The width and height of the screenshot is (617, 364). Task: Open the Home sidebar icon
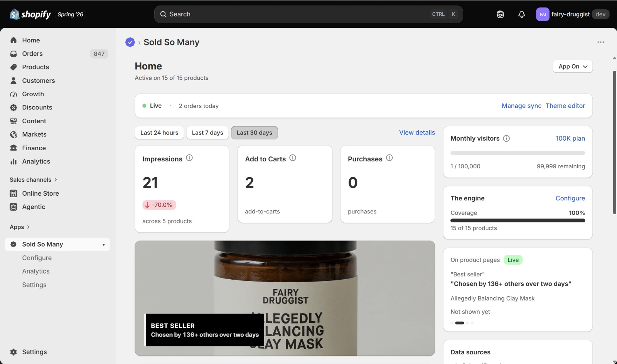coord(13,40)
